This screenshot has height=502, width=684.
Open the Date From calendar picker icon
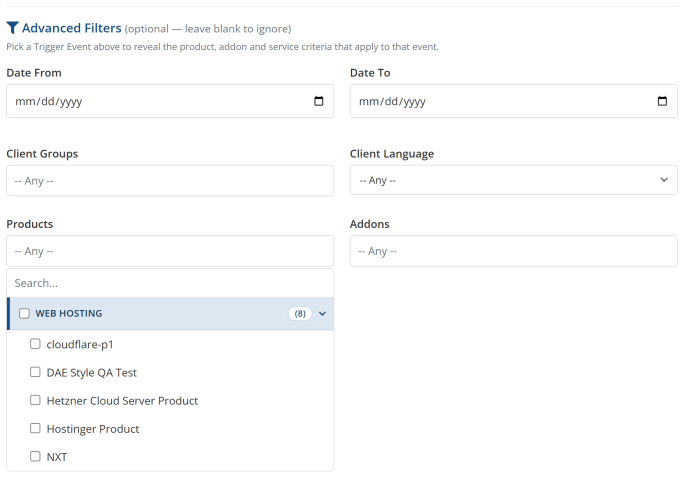[x=319, y=101]
